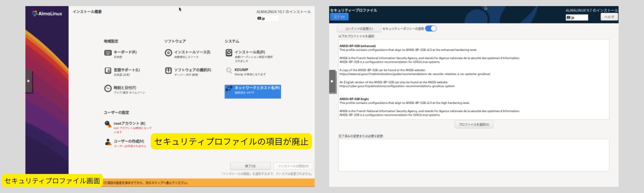This screenshot has width=644, height=193.
Task: Open the root account (rootアカウント) icon
Action: click(108, 124)
